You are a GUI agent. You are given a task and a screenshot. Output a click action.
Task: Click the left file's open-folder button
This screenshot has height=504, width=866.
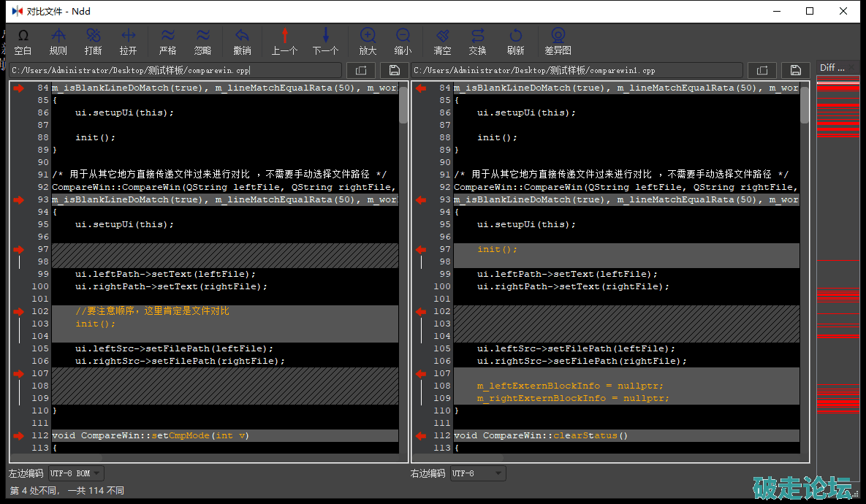[x=360, y=70]
